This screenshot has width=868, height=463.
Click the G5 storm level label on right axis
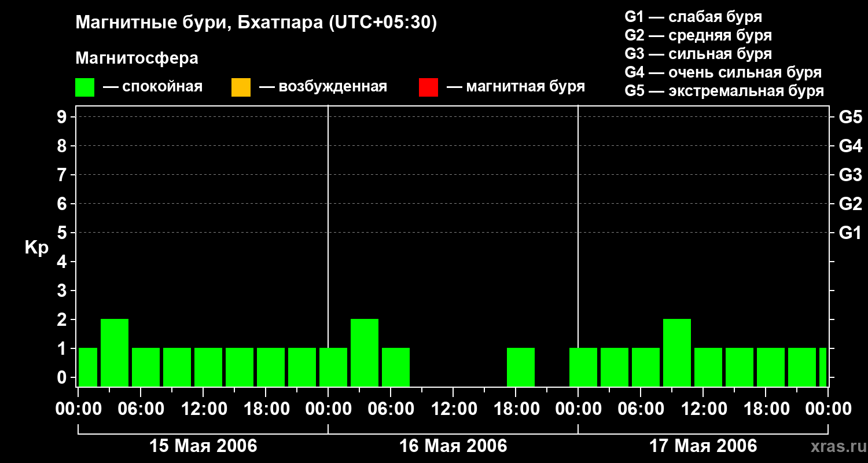pyautogui.click(x=850, y=117)
